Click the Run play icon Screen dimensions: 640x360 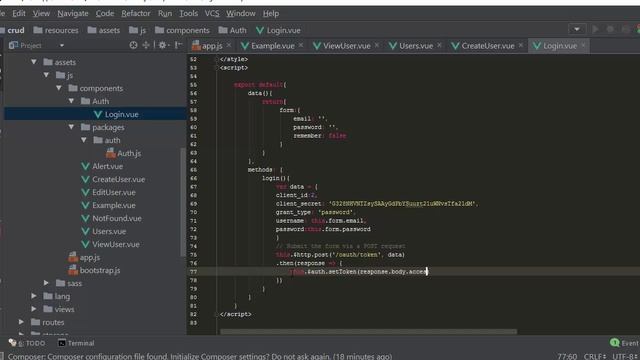(596, 29)
